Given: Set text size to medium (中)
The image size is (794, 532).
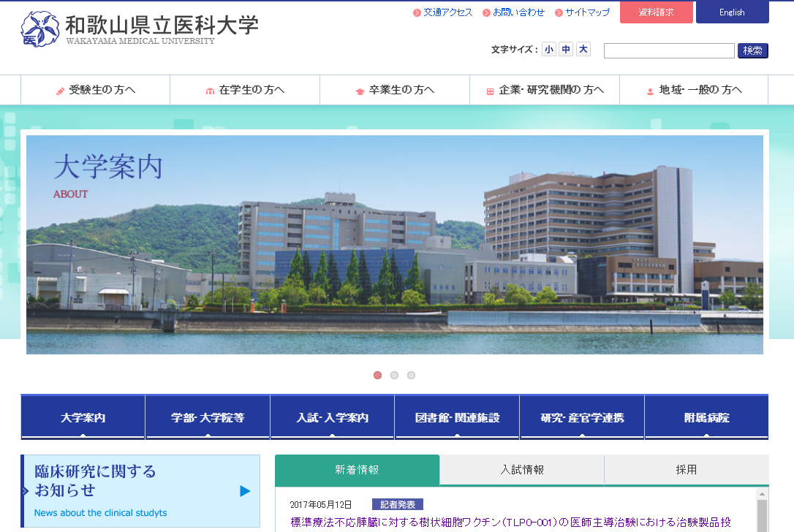Looking at the screenshot, I should [x=566, y=49].
